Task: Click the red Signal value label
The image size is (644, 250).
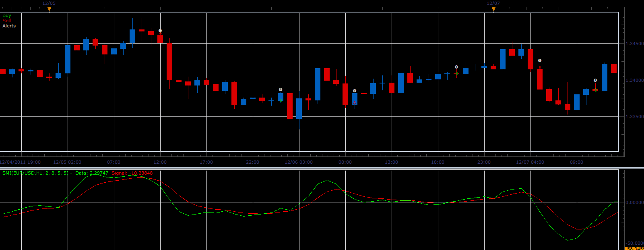Action: (x=132, y=173)
